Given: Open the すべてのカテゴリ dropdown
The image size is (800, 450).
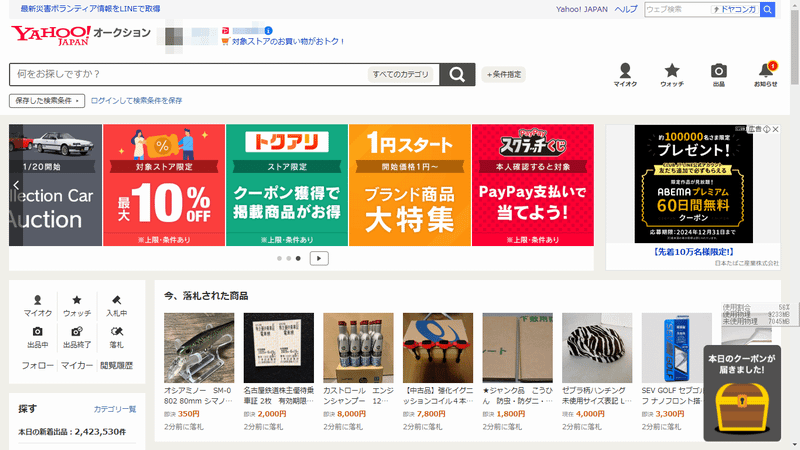Looking at the screenshot, I should click(x=401, y=74).
